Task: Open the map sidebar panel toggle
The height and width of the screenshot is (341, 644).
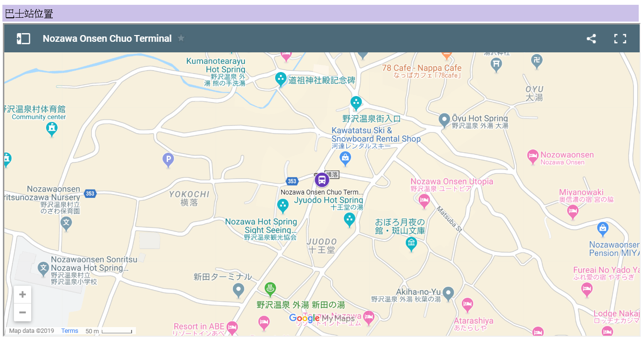Action: (x=24, y=39)
